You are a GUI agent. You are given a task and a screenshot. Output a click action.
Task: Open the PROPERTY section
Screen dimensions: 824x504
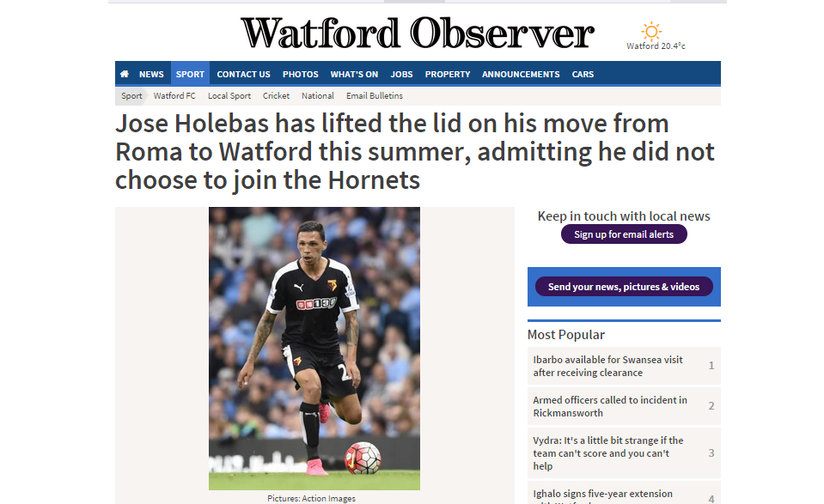447,74
